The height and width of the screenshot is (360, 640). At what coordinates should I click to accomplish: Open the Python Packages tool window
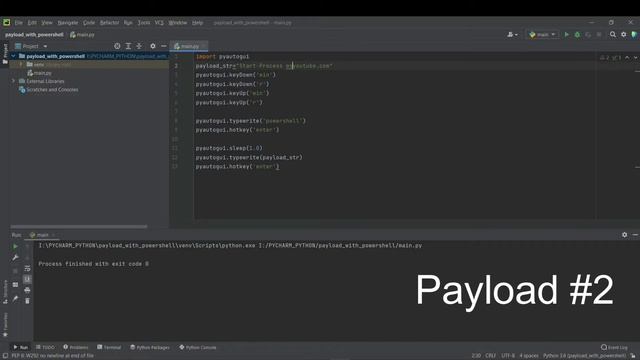pos(150,347)
